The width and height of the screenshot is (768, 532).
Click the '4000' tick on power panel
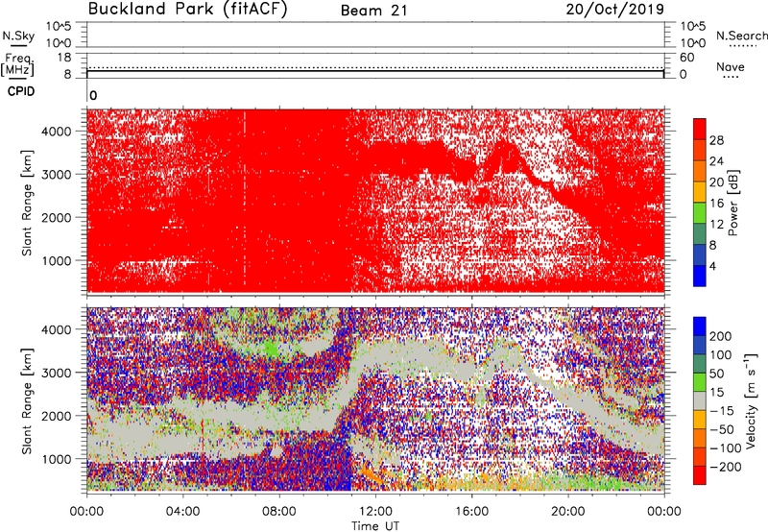pos(57,132)
